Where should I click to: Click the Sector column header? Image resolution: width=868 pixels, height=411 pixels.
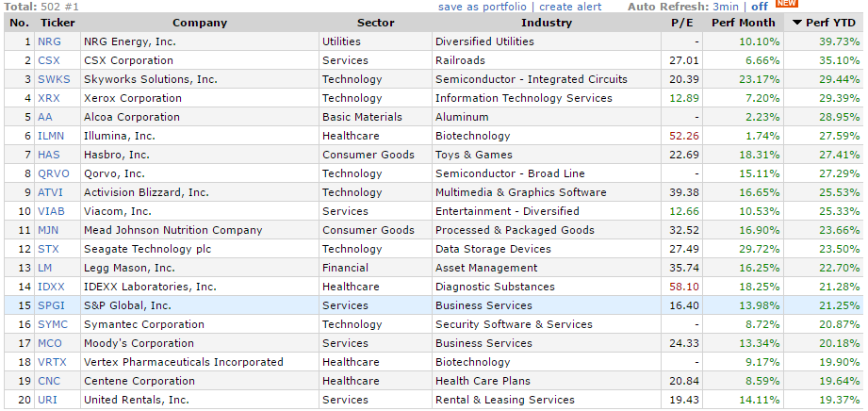[x=375, y=23]
